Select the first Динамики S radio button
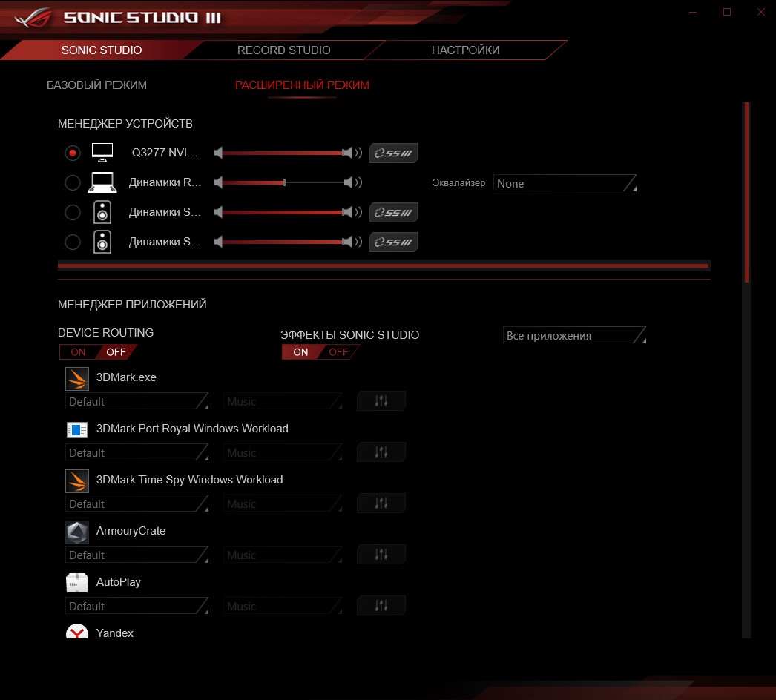This screenshot has width=776, height=700. pyautogui.click(x=73, y=212)
